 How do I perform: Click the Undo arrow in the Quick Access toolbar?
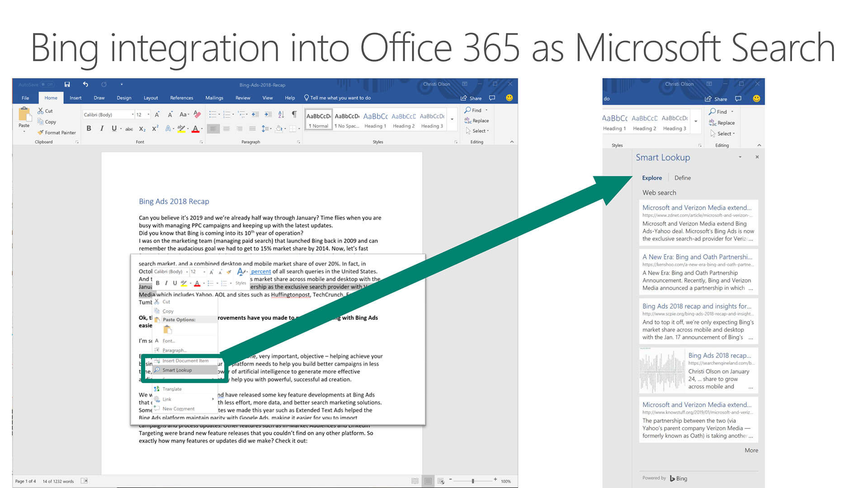tap(85, 84)
